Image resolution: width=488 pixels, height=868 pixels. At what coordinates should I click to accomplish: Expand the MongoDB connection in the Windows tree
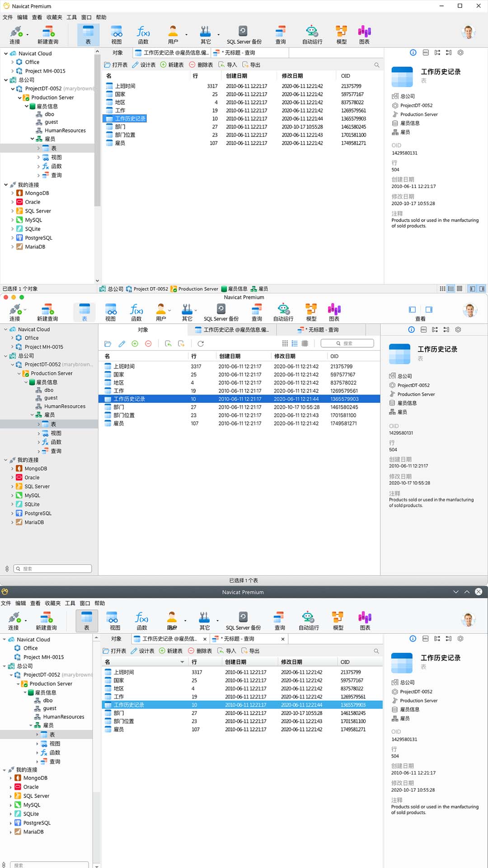tap(12, 193)
